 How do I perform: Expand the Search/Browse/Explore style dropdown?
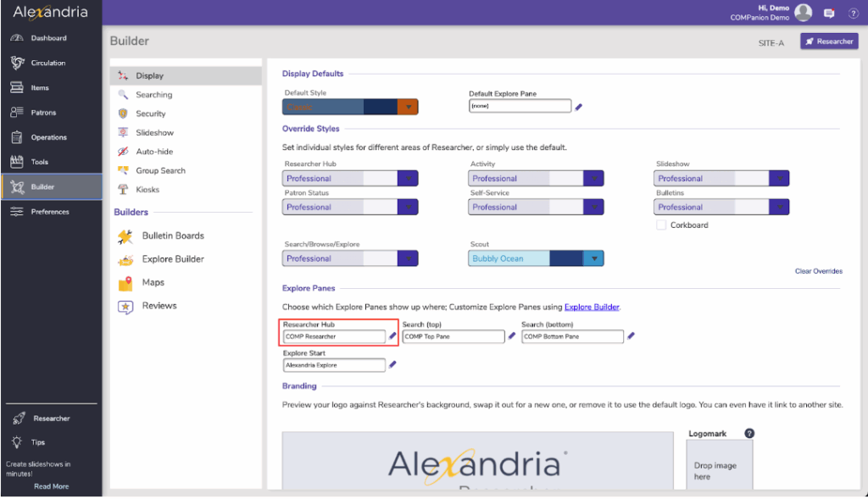tap(408, 258)
